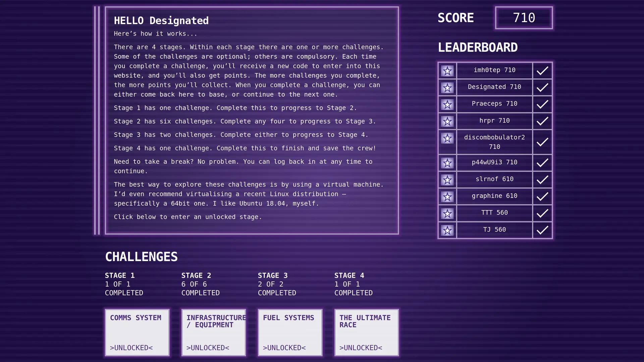Click the star icon next to Designated 710
Screen dimensions: 644x362
[447, 88]
